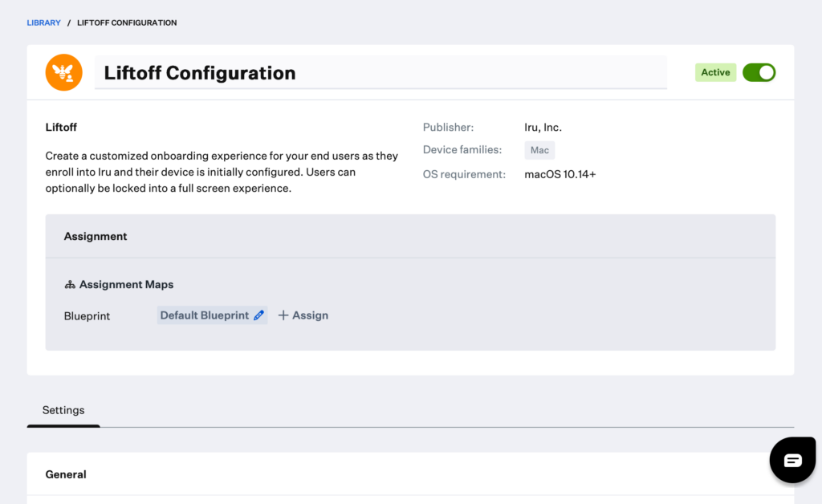Click the Mac device family tag
The image size is (822, 504).
click(x=539, y=150)
